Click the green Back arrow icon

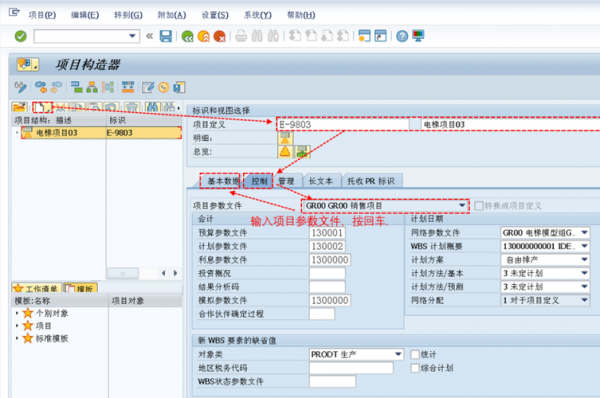point(188,36)
